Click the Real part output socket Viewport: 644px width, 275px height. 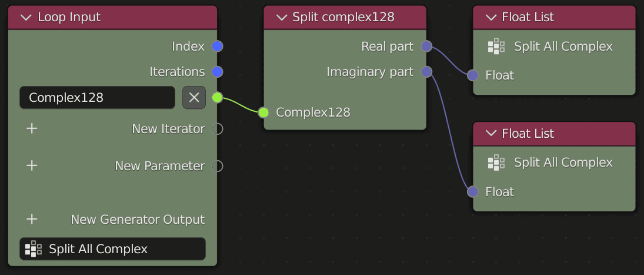[x=427, y=47]
